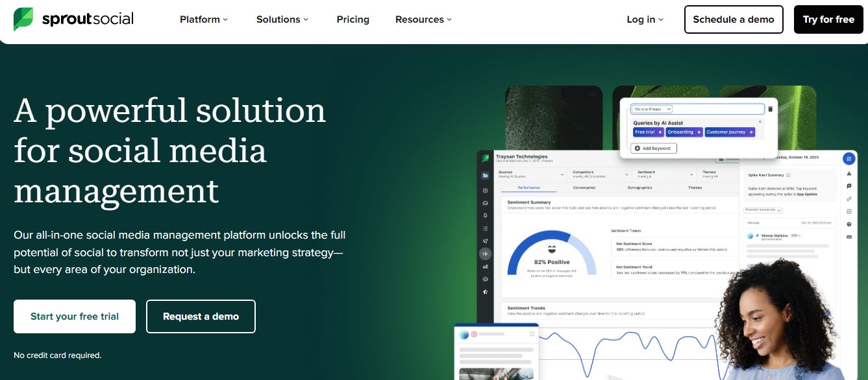Switch to the Conversation tab

(584, 188)
